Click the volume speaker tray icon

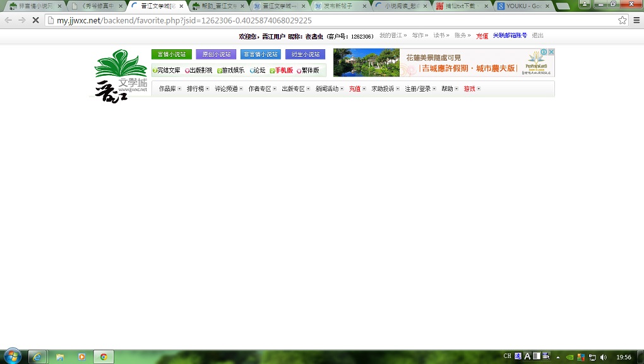pos(604,357)
